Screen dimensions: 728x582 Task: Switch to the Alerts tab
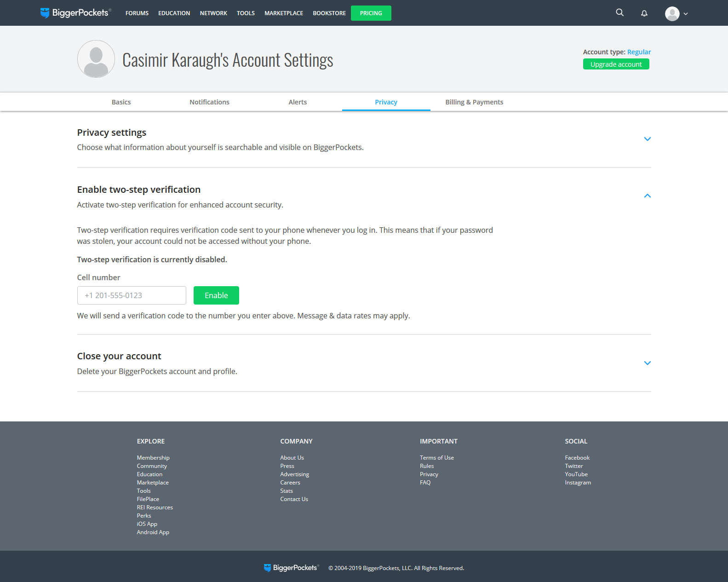pyautogui.click(x=298, y=102)
